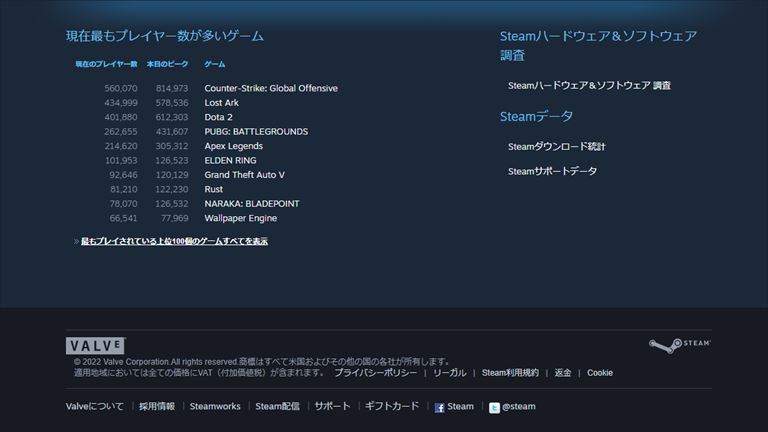This screenshot has height=432, width=768.
Task: Open the Lost Ark game entry
Action: [x=221, y=103]
